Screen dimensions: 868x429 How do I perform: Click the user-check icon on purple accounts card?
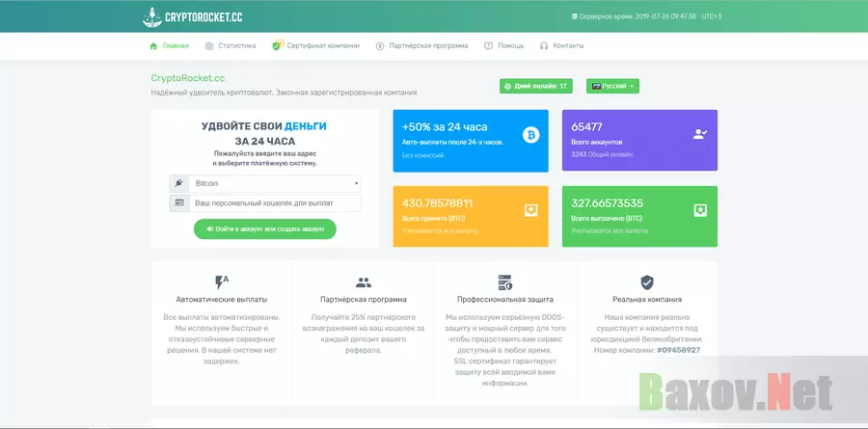[x=700, y=134]
